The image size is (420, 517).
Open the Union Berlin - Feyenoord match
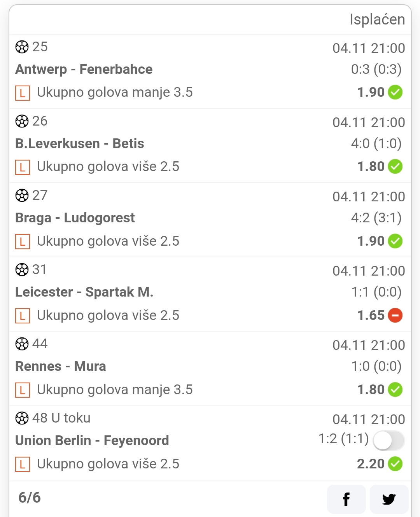tap(92, 440)
